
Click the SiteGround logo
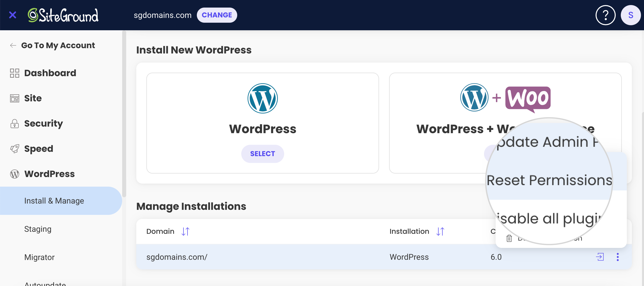(x=63, y=15)
